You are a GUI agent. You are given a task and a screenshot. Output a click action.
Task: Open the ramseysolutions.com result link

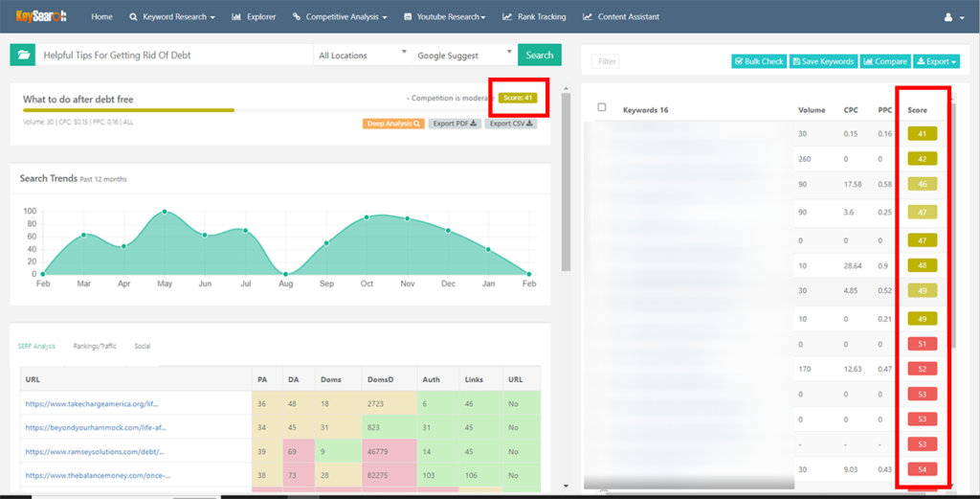[x=95, y=451]
